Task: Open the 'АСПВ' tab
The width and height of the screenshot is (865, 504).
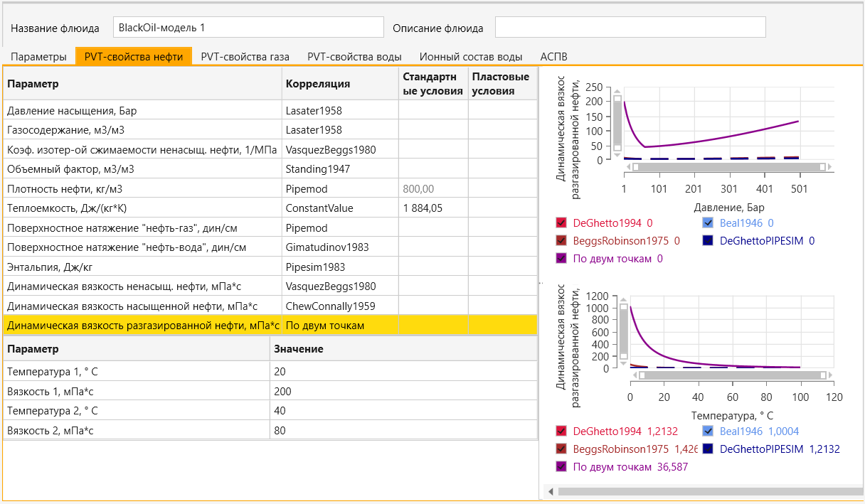Action: pos(553,56)
